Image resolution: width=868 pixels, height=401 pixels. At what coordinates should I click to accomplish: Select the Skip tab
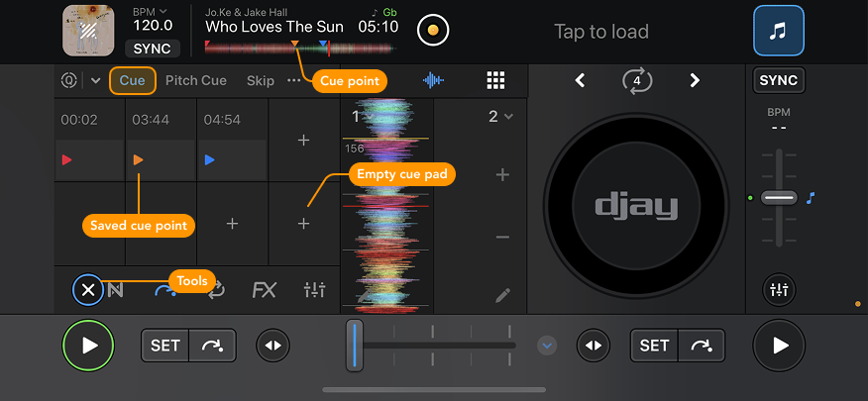pos(261,81)
